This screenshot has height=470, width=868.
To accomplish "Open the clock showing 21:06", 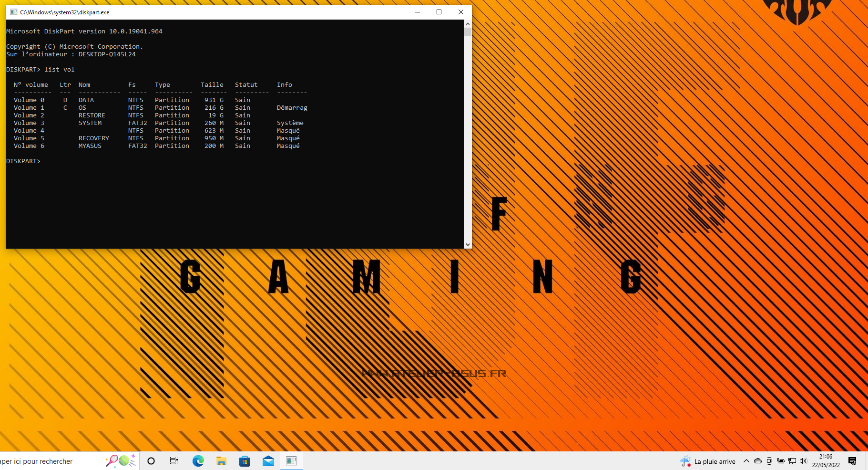I will [x=826, y=460].
